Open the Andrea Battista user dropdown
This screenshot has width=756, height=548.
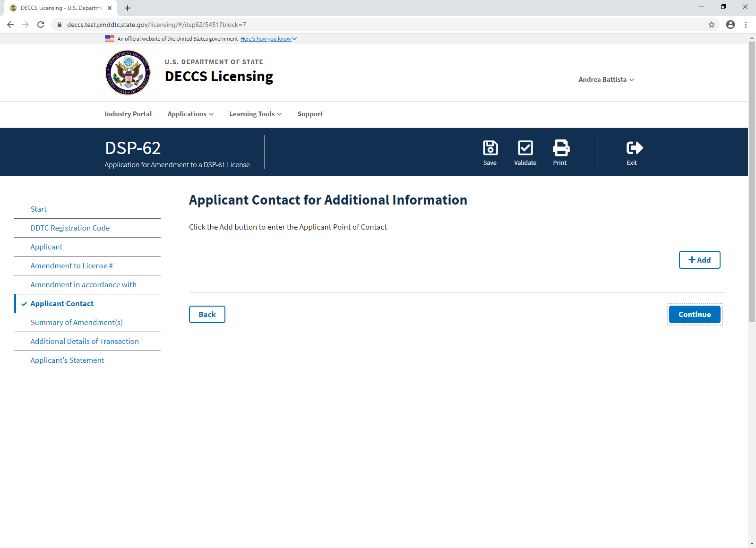pos(606,79)
